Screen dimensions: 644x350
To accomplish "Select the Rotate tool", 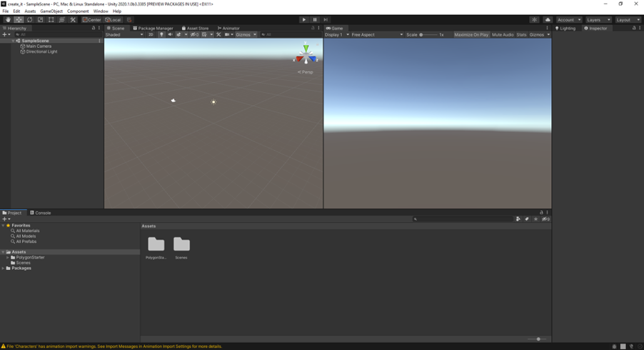I will click(29, 20).
